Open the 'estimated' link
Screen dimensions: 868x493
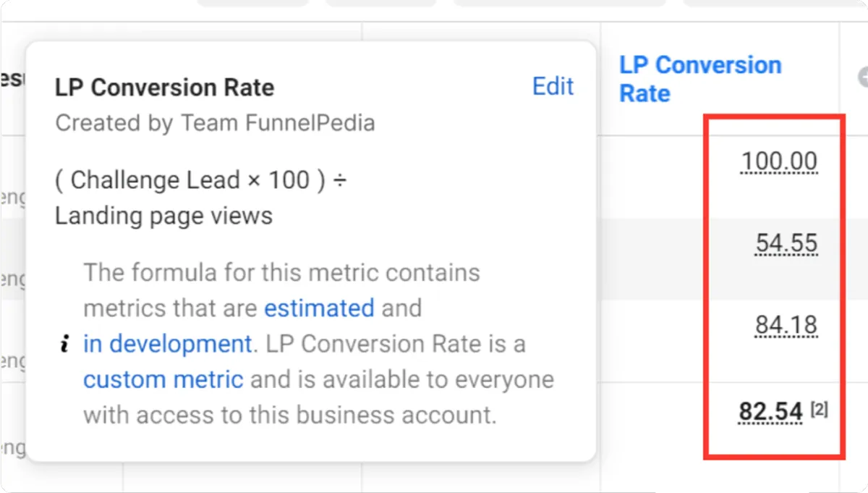click(x=319, y=308)
